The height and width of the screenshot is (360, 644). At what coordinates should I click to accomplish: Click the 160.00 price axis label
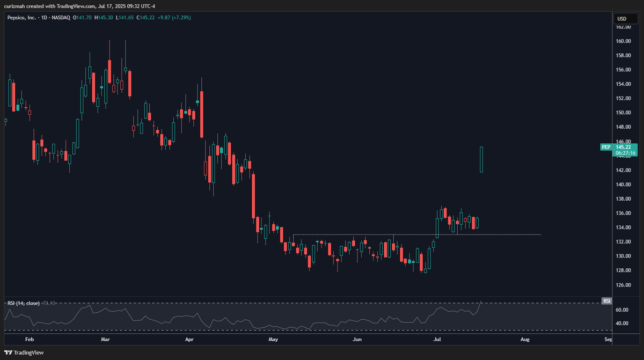pyautogui.click(x=623, y=41)
